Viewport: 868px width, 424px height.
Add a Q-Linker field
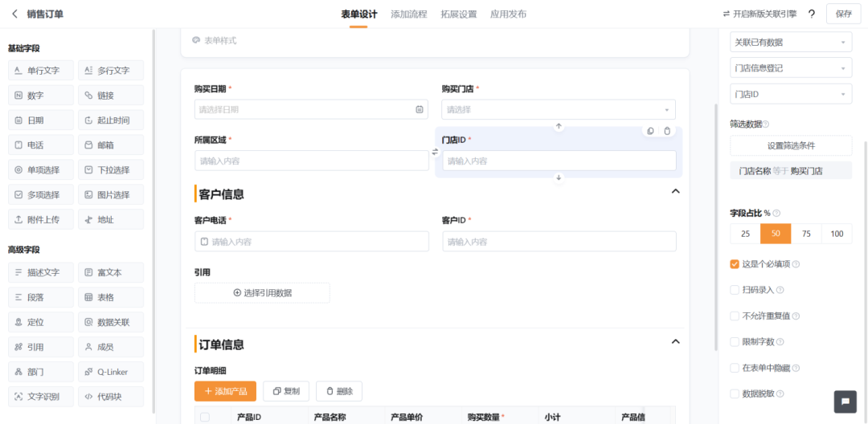(111, 372)
